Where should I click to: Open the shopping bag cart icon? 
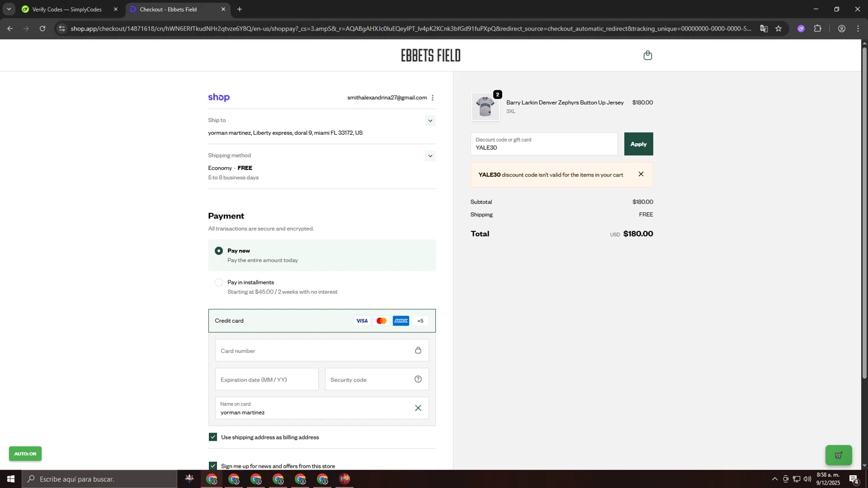648,56
